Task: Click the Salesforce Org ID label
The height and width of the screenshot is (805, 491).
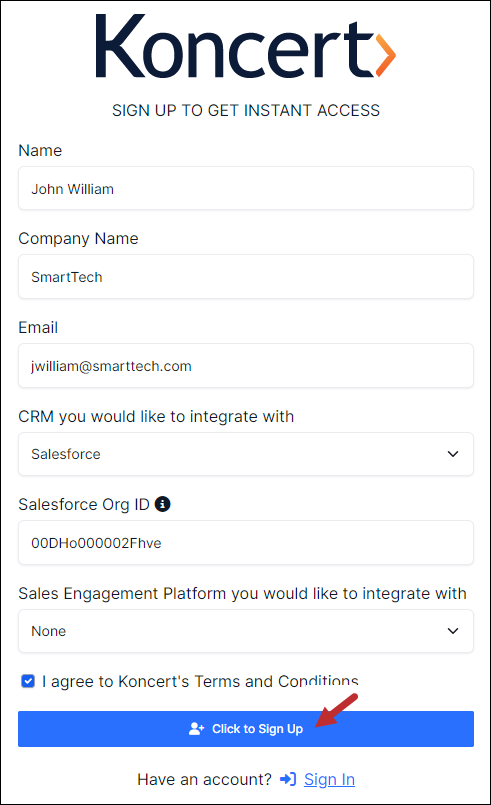Action: [x=84, y=505]
